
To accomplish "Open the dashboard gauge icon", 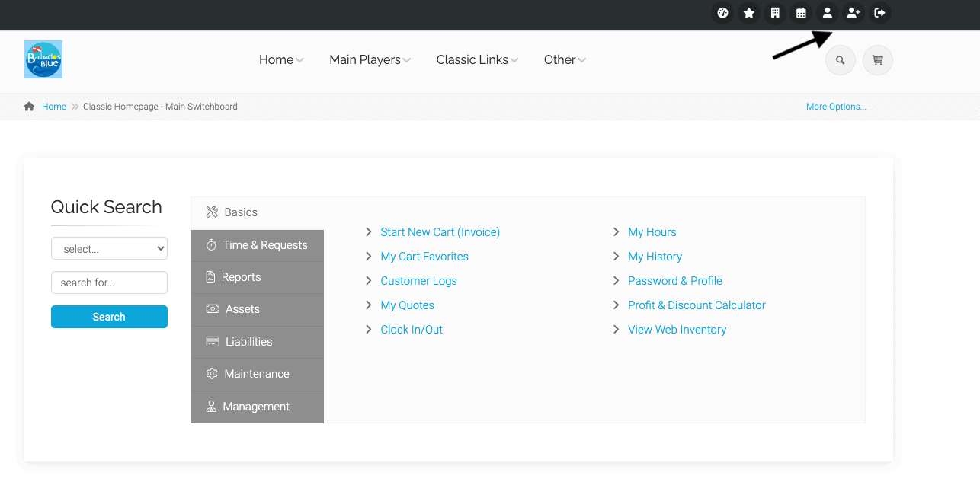I will 722,13.
